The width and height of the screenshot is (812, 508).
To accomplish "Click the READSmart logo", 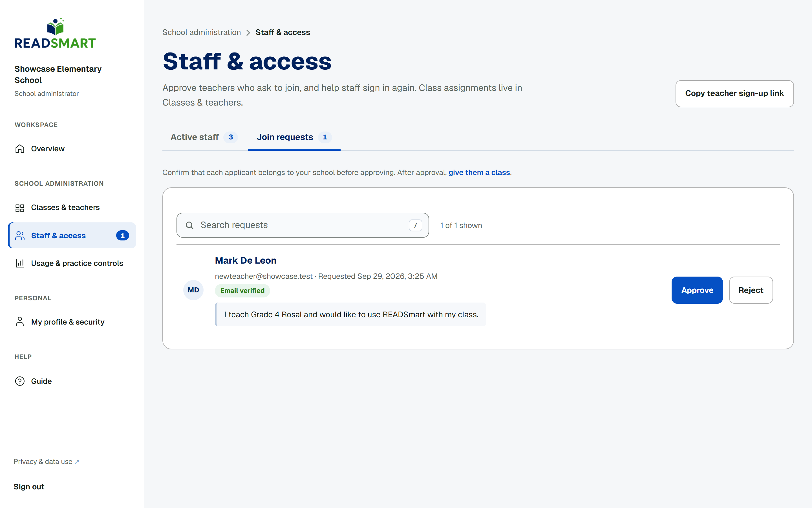I will click(x=55, y=33).
